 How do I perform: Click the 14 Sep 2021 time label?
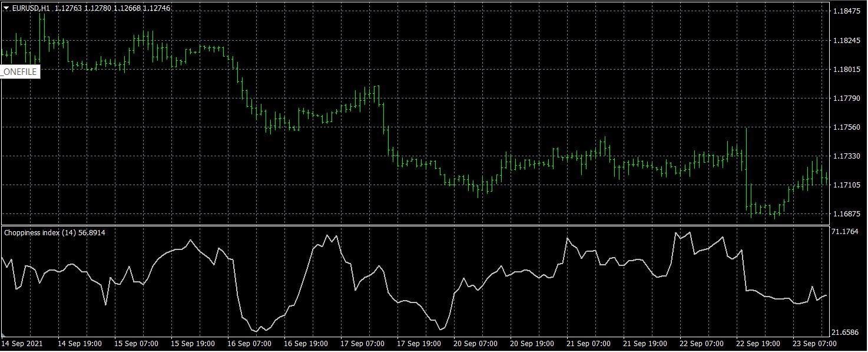pos(22,344)
